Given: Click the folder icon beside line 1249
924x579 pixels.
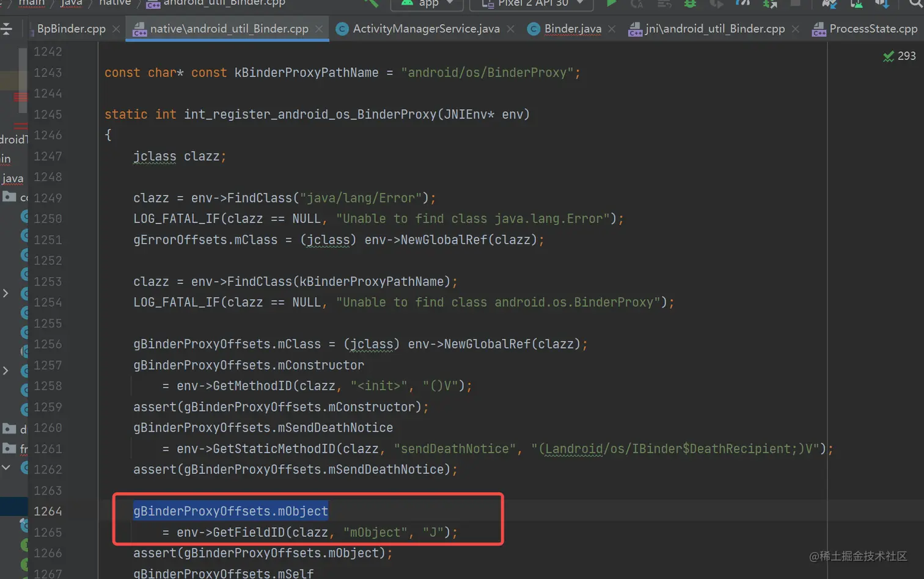Looking at the screenshot, I should click(x=9, y=197).
